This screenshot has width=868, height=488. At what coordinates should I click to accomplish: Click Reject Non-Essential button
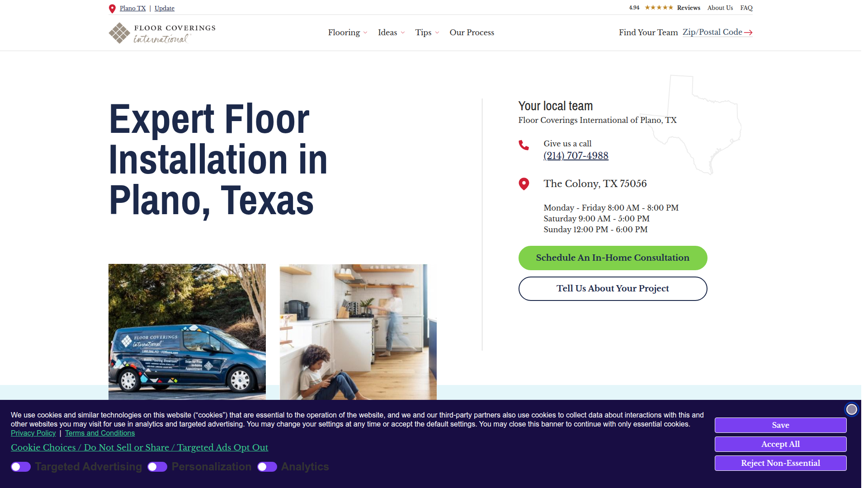780,463
